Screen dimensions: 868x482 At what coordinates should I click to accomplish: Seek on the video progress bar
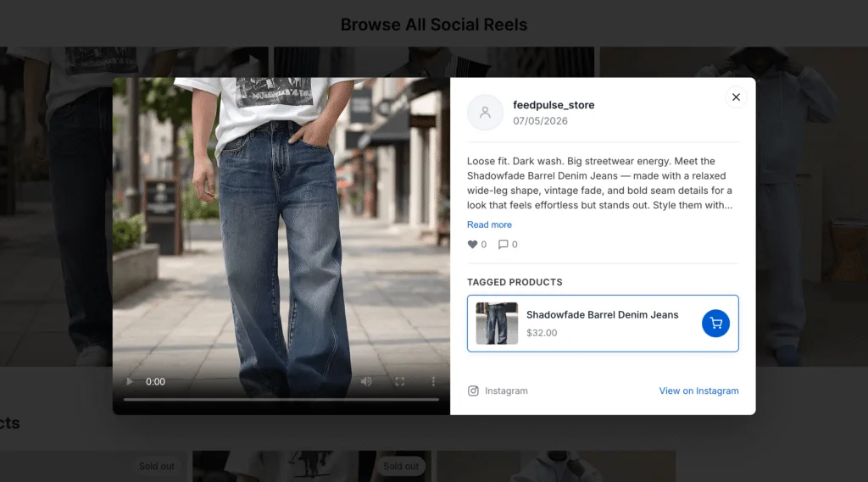point(281,399)
